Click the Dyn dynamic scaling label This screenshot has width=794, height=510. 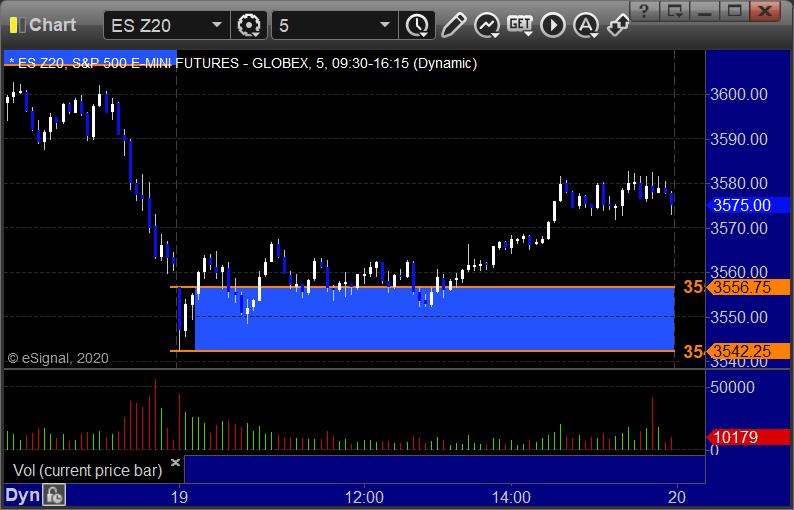coord(22,495)
